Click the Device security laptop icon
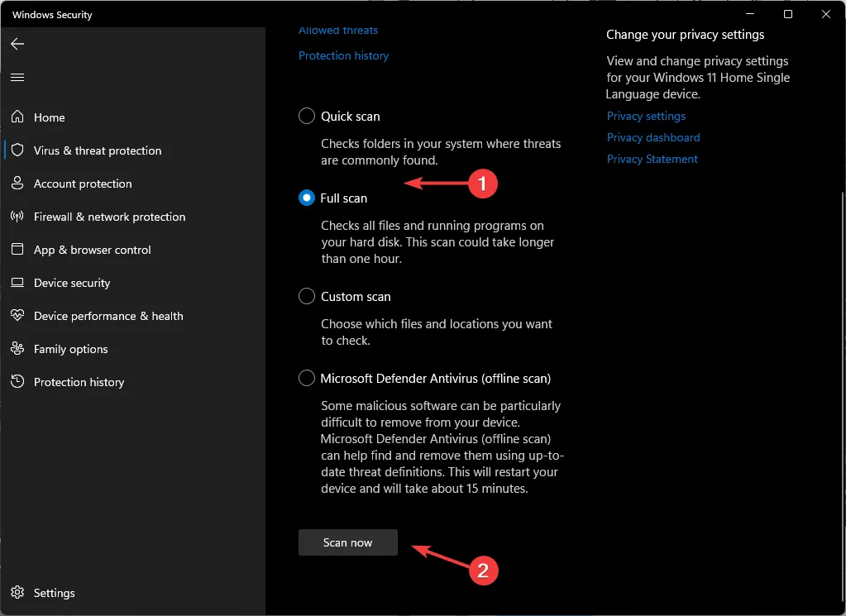The image size is (846, 616). coord(17,282)
